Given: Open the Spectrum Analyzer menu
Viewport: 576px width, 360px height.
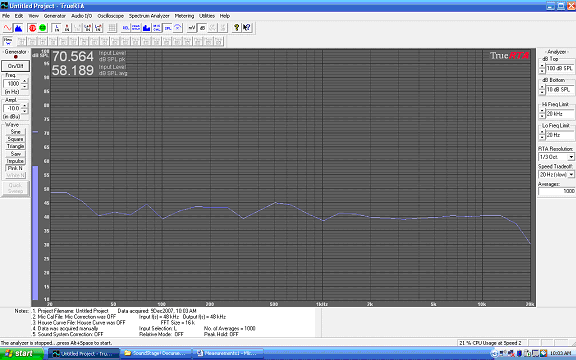Looking at the screenshot, I should pyautogui.click(x=149, y=16).
